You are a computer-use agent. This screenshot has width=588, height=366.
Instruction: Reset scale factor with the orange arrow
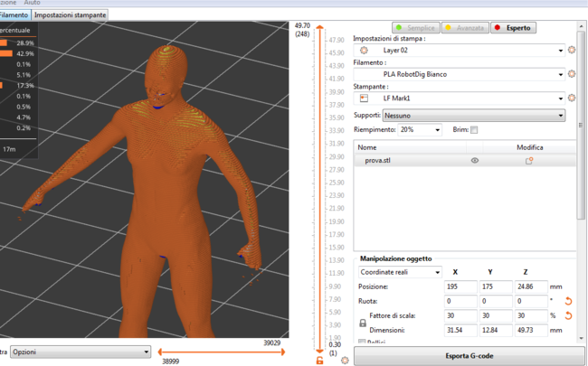[569, 315]
